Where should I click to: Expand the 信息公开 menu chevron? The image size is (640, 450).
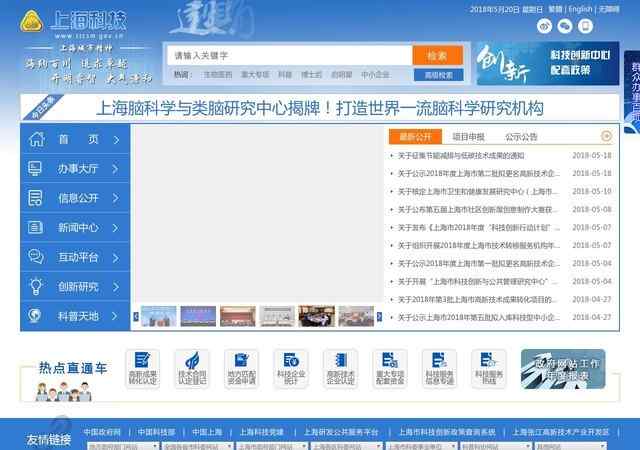116,198
